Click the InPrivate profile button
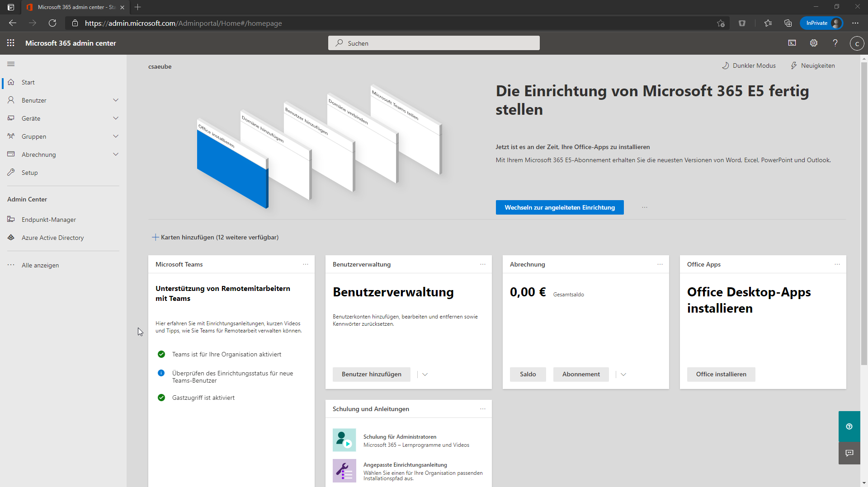868x487 pixels. (821, 23)
